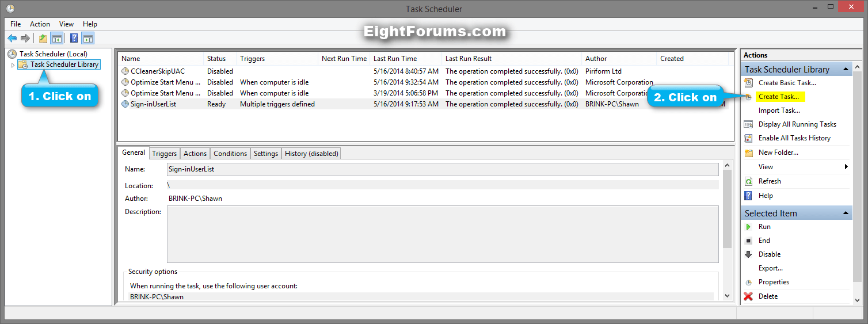
Task: Click the Refresh icon in Actions pane
Action: pyautogui.click(x=748, y=181)
